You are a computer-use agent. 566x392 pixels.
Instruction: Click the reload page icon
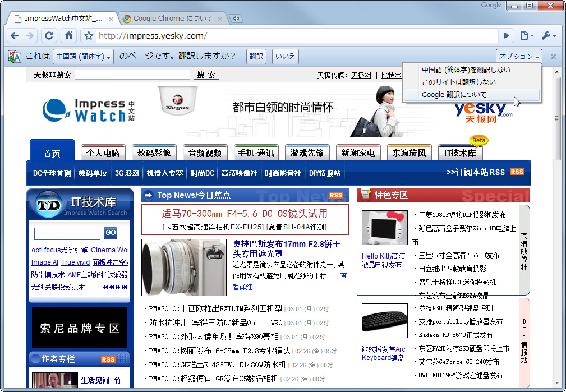[x=49, y=35]
